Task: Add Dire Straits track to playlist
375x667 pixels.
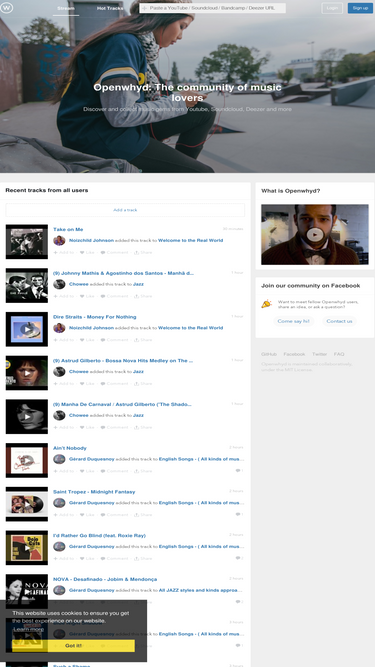Action: pos(64,340)
